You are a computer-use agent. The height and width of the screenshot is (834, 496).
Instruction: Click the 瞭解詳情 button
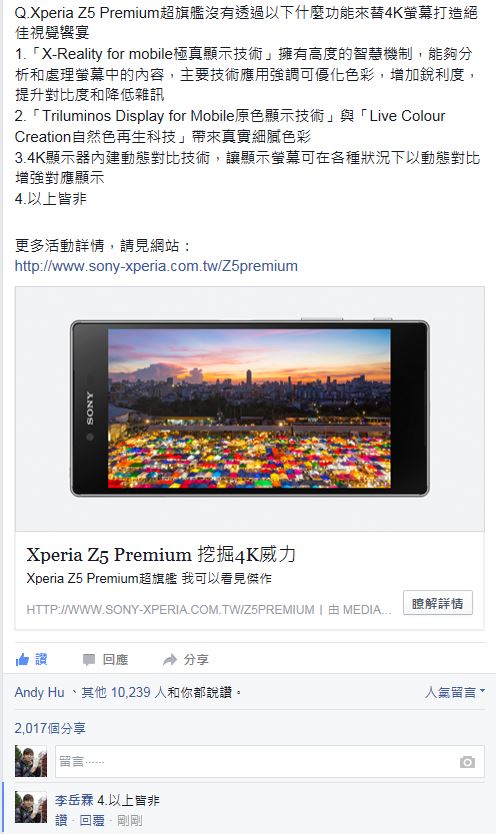438,603
